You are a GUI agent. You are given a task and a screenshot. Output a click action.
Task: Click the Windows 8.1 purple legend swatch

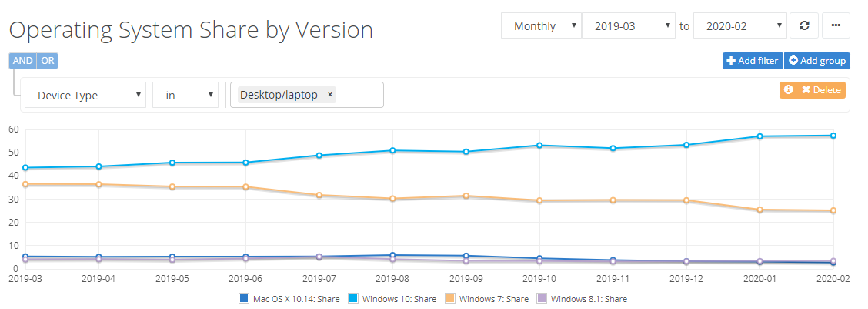coord(542,299)
